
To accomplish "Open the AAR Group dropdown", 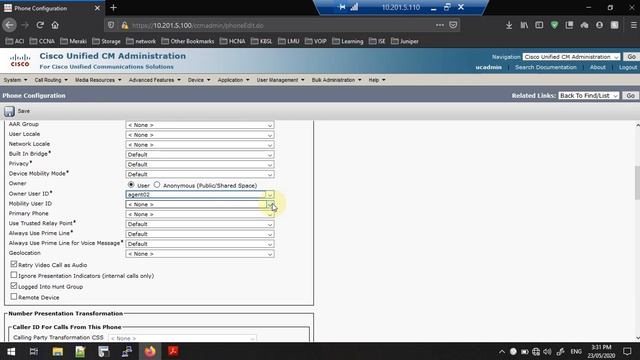I will (x=200, y=125).
